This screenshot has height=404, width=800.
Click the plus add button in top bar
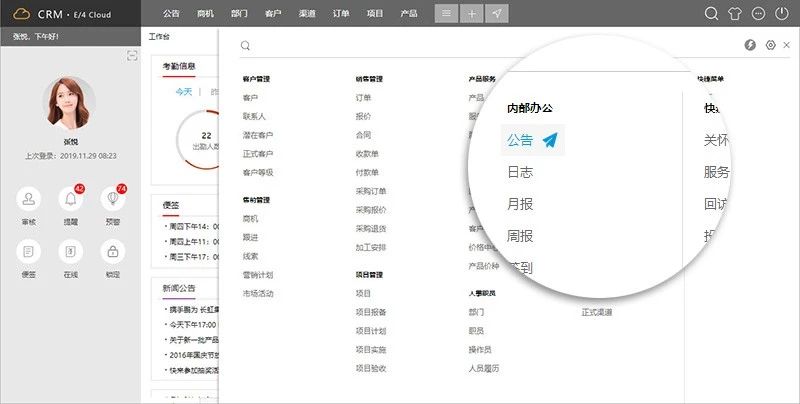click(472, 14)
